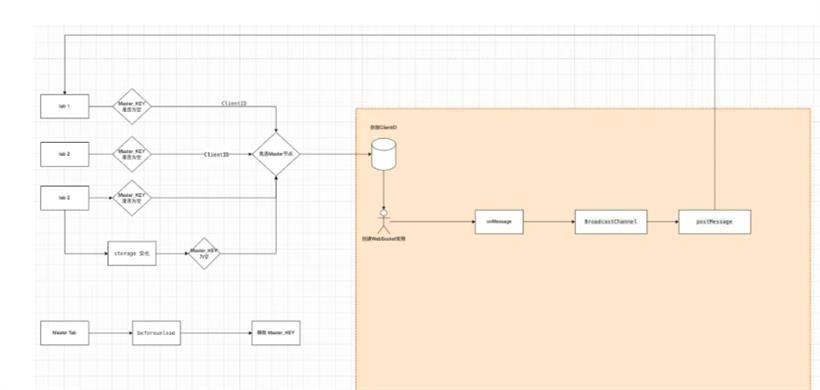Select the Master_KEY diamond after storage box

point(204,254)
